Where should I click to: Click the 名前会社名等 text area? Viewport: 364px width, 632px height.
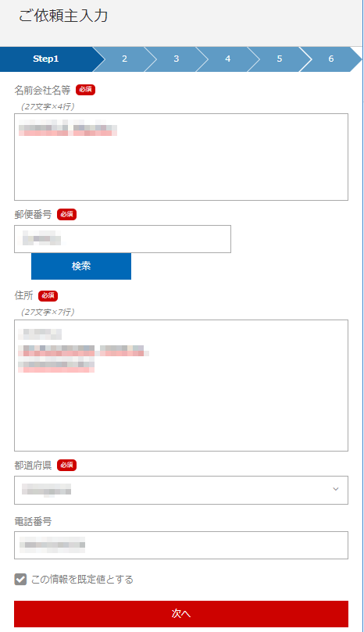[181, 157]
